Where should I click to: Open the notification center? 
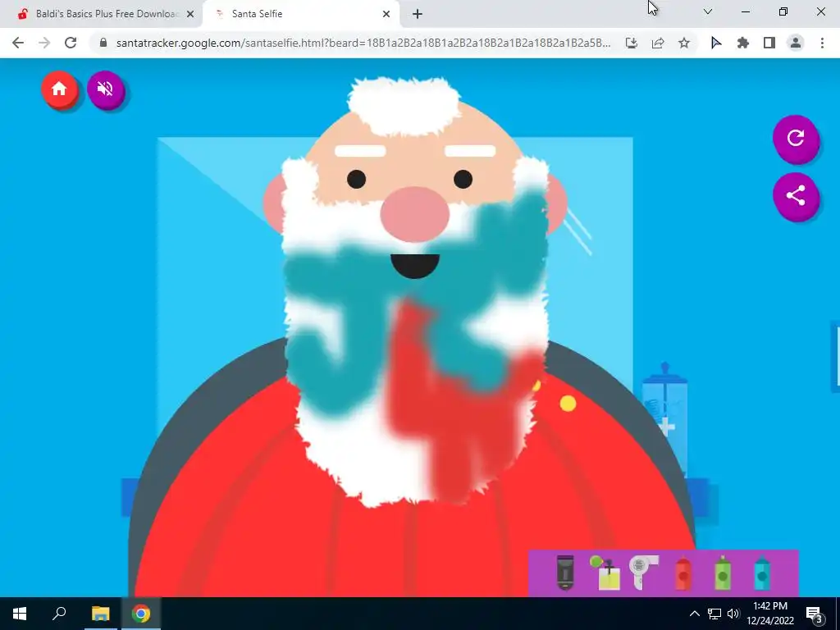pyautogui.click(x=815, y=614)
